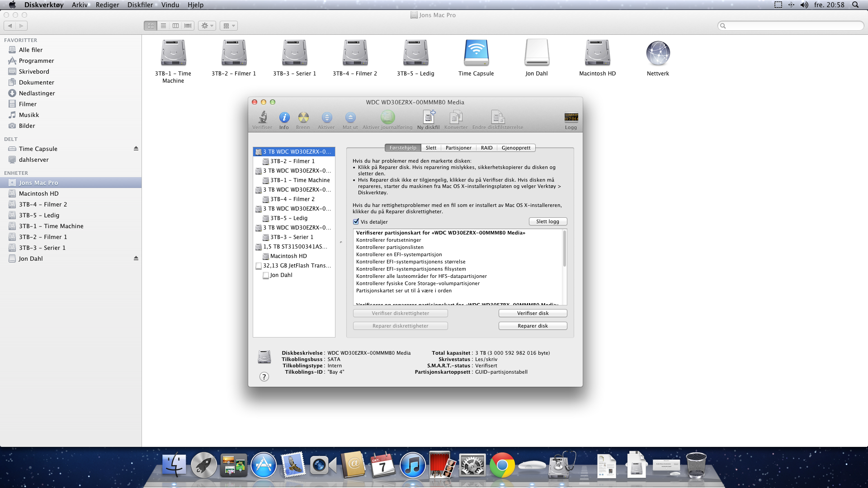Go back in the Finder window
Image resolution: width=868 pixels, height=488 pixels.
point(10,26)
